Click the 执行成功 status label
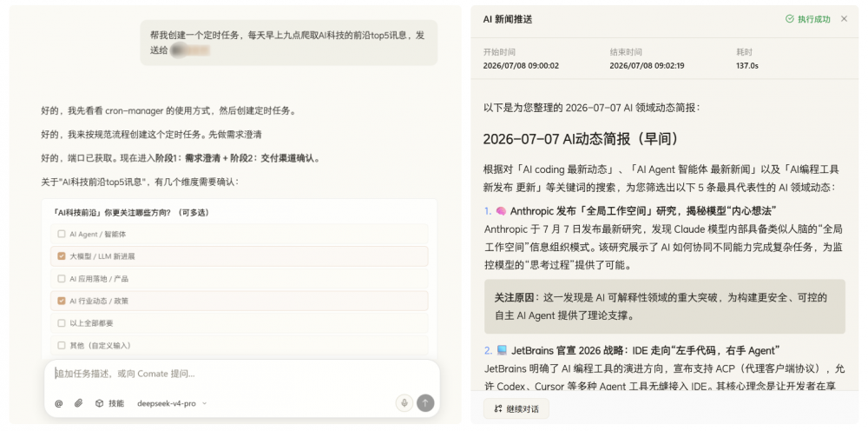Viewport: 868px width, 431px height. pyautogui.click(x=814, y=19)
